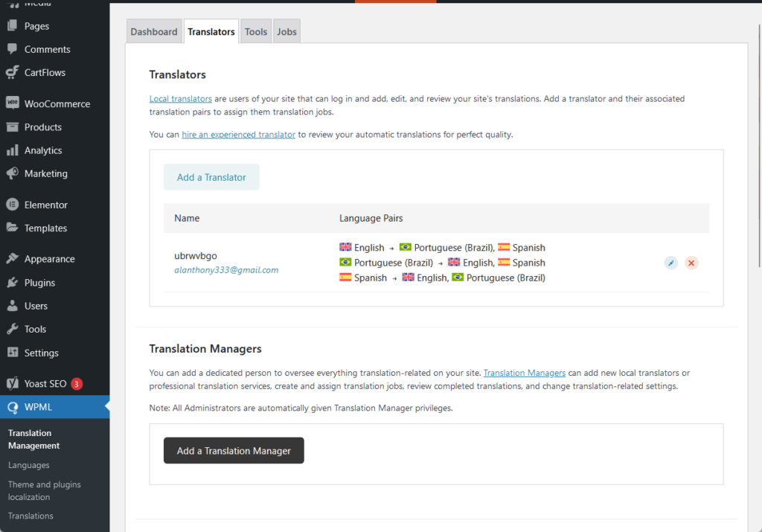Click the Add a Translator button
This screenshot has height=532, width=762.
click(x=211, y=177)
